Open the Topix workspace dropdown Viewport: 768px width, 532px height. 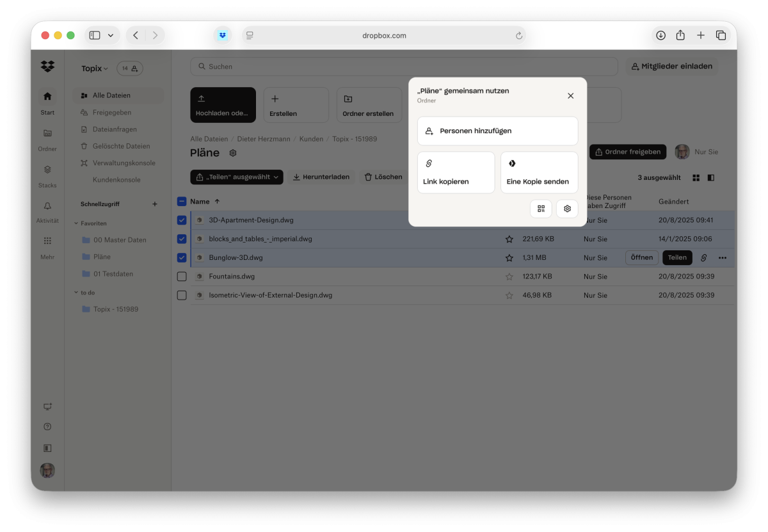click(x=95, y=69)
